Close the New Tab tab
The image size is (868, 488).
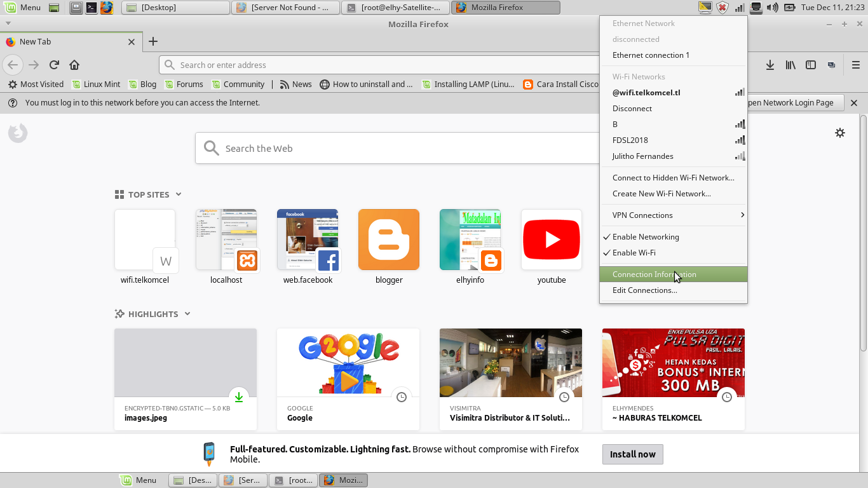point(132,41)
